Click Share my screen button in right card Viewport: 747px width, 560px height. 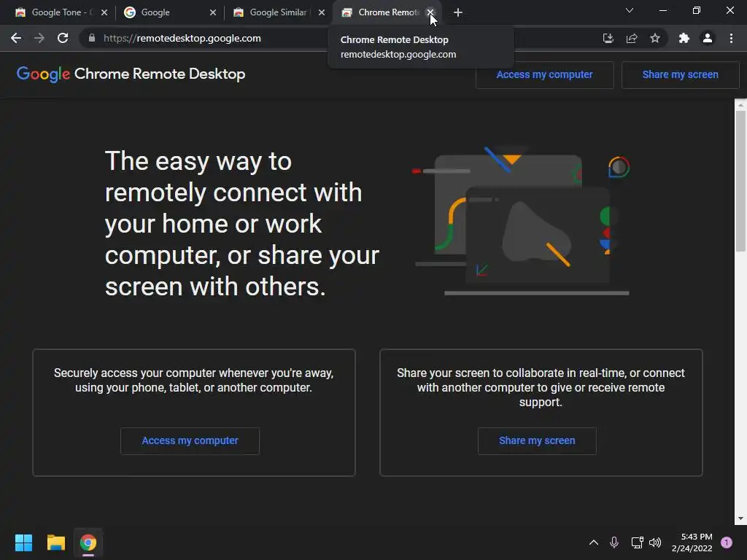[x=537, y=441]
